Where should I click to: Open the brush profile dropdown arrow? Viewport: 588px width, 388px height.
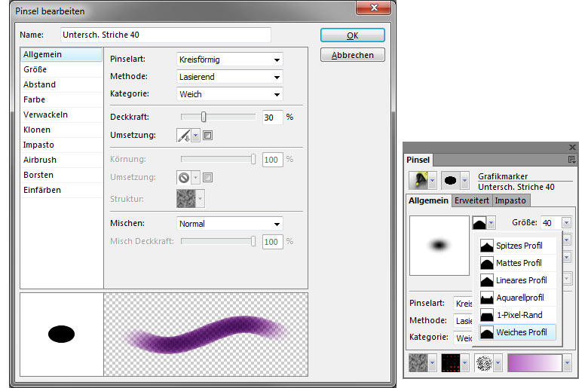(492, 223)
